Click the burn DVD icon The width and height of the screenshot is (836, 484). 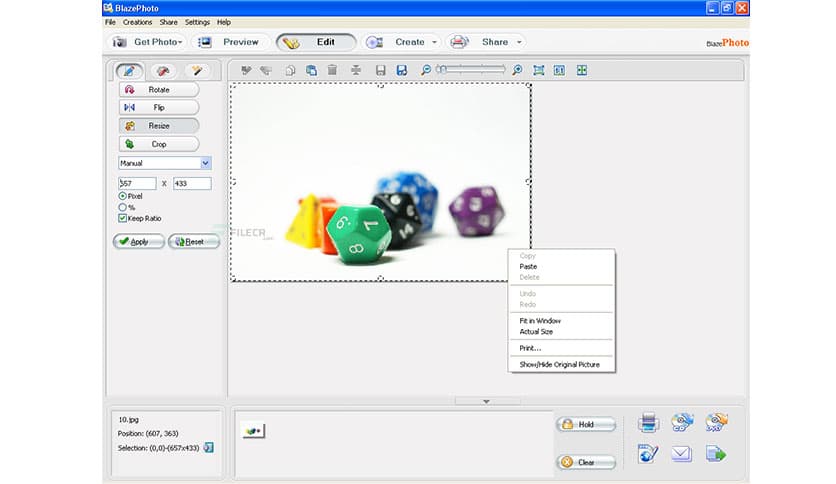tap(716, 423)
